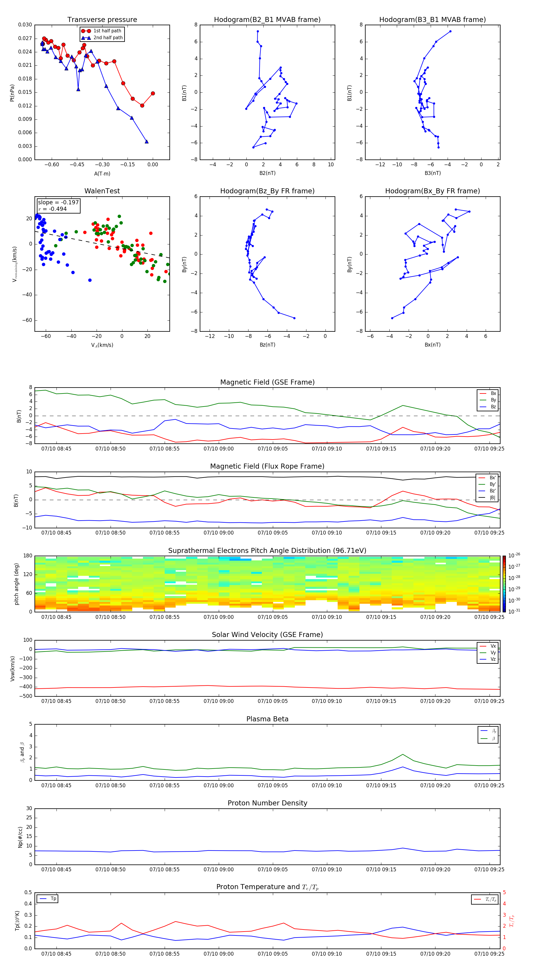Click the dashed regression line in WalenTest plot
535x980 pixels.
(102, 245)
